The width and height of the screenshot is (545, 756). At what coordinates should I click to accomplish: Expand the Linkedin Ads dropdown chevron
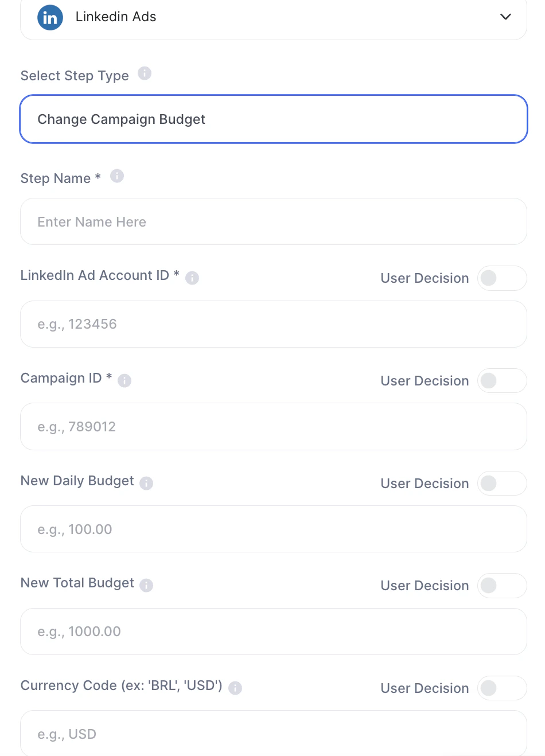505,17
